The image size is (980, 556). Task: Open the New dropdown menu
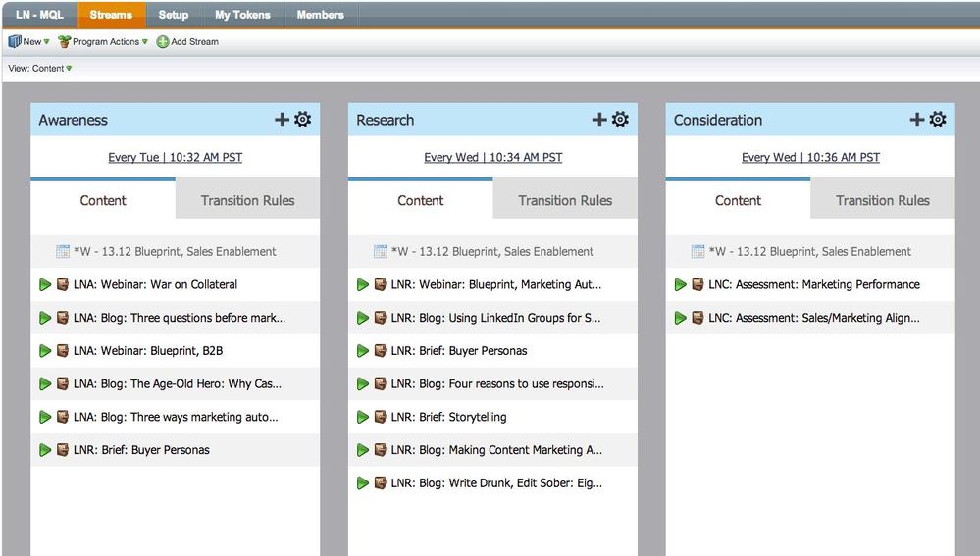[30, 42]
